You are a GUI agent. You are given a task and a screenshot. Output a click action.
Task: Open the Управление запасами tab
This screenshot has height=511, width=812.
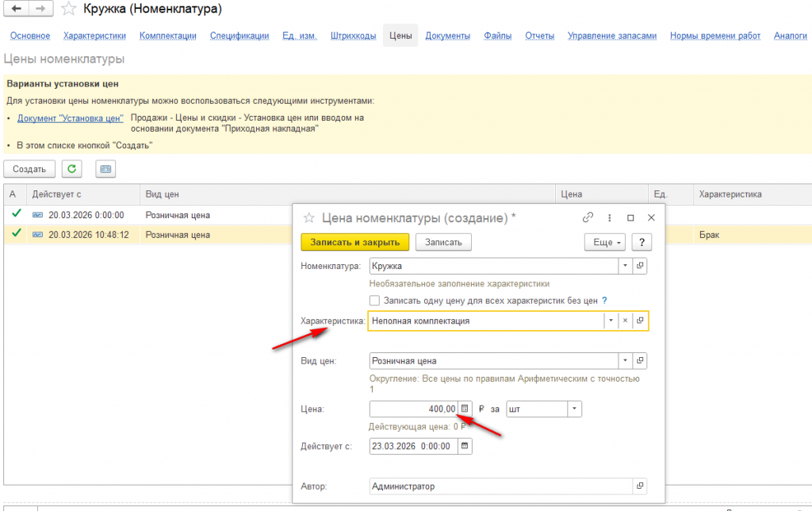tap(612, 36)
